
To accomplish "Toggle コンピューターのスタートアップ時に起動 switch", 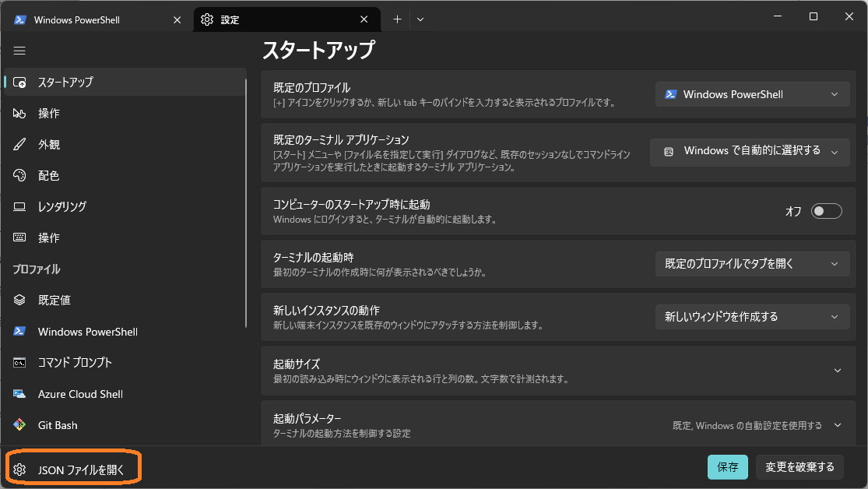I will [826, 211].
